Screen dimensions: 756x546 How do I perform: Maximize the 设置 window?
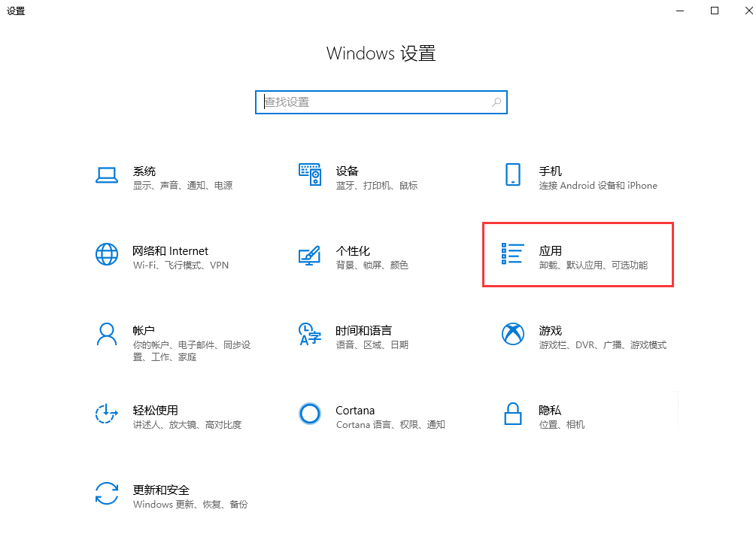[x=715, y=11]
